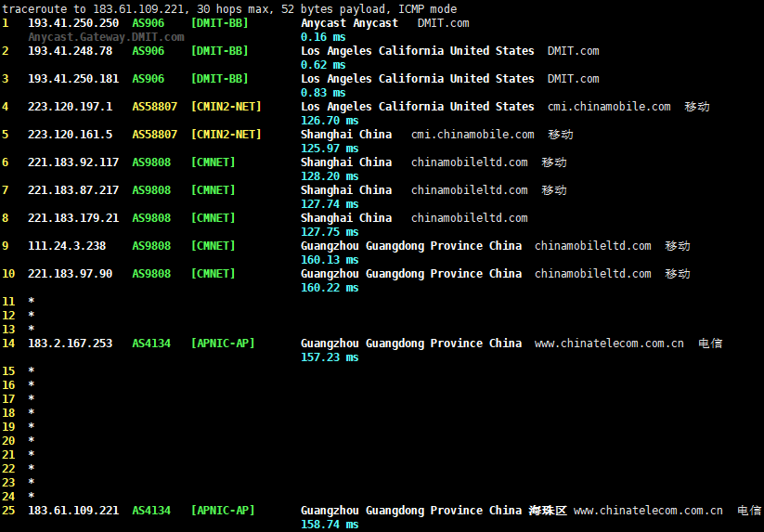Image resolution: width=764 pixels, height=532 pixels.
Task: Click the 157.23 ms latency value
Action: click(330, 357)
